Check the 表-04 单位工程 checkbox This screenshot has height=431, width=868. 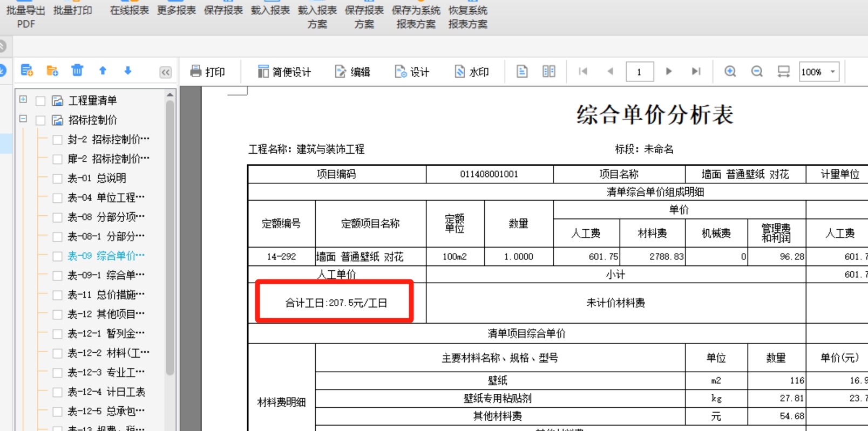click(x=57, y=198)
